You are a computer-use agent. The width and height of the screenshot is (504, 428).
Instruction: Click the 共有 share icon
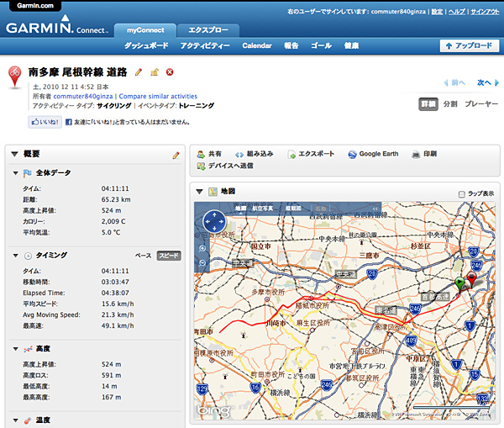[x=201, y=154]
